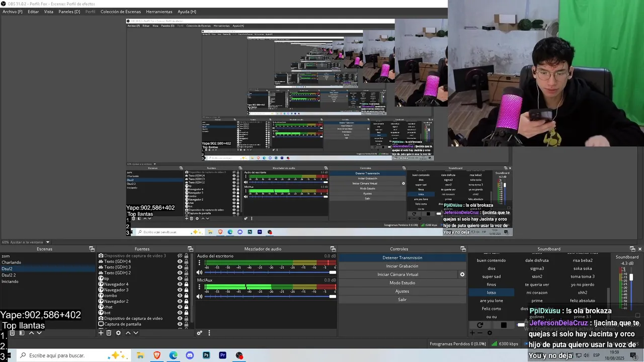Open Colección de Escenas menu

tap(121, 12)
